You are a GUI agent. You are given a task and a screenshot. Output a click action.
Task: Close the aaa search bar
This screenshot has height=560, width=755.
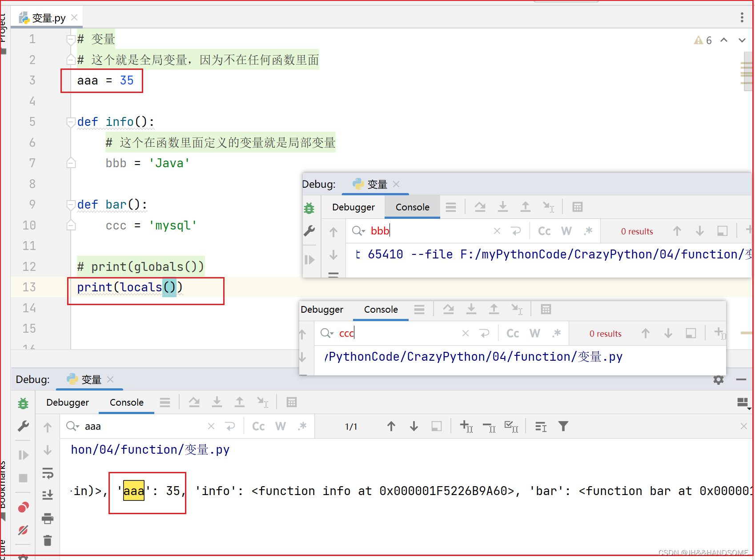coord(743,426)
